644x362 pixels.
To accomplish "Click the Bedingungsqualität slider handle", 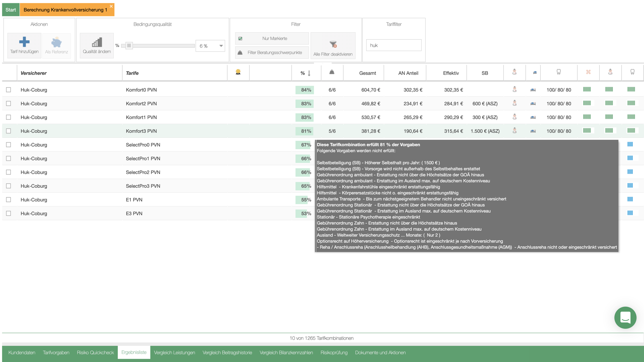I will coord(129,46).
